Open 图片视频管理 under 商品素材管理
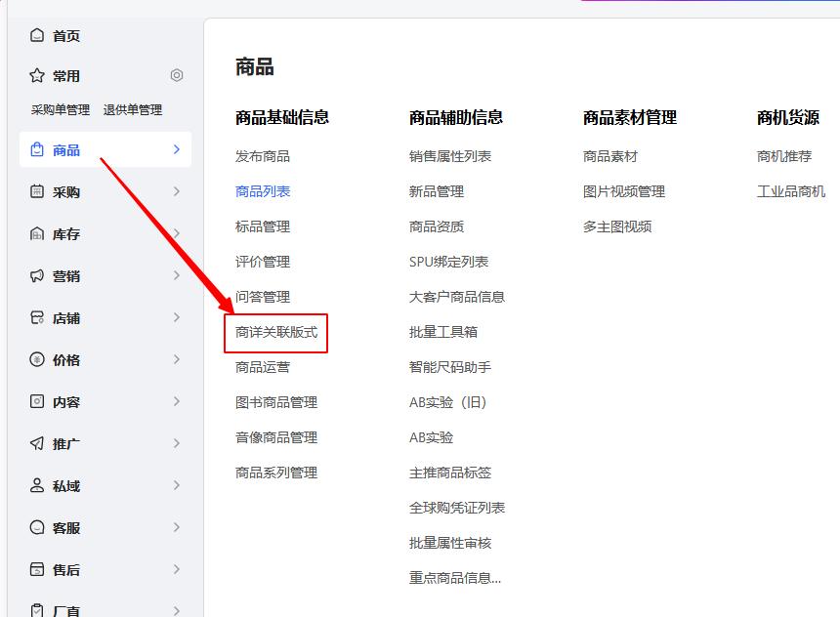This screenshot has width=840, height=617. pyautogui.click(x=624, y=191)
